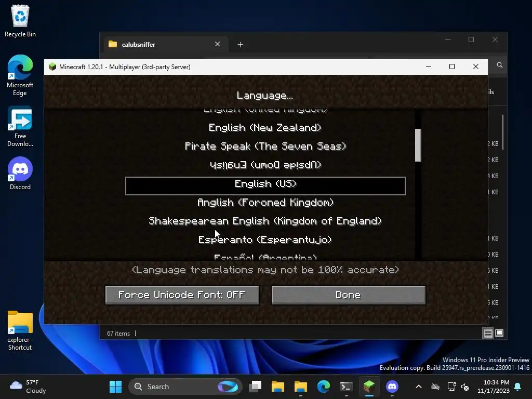Open the Recycle Bin desktop icon
Image resolution: width=532 pixels, height=399 pixels.
coord(20,21)
